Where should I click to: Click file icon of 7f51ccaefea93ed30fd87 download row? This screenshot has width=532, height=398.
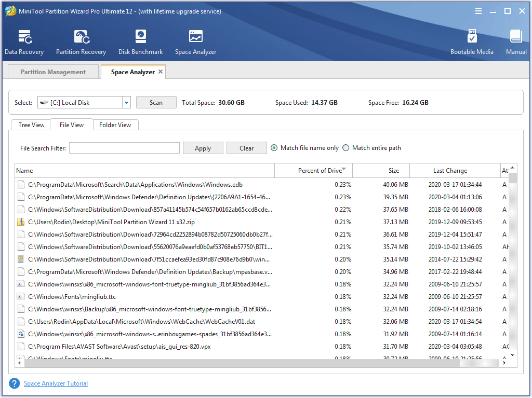click(21, 259)
